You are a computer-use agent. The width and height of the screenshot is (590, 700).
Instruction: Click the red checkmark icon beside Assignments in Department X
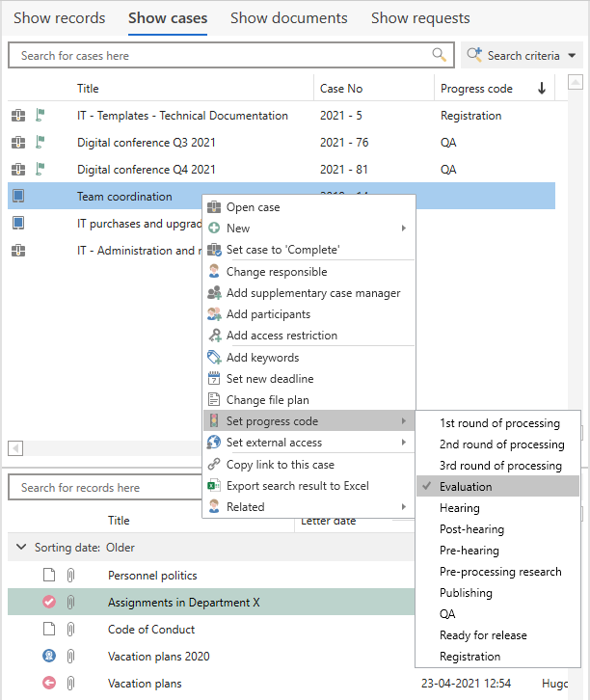pyautogui.click(x=49, y=603)
